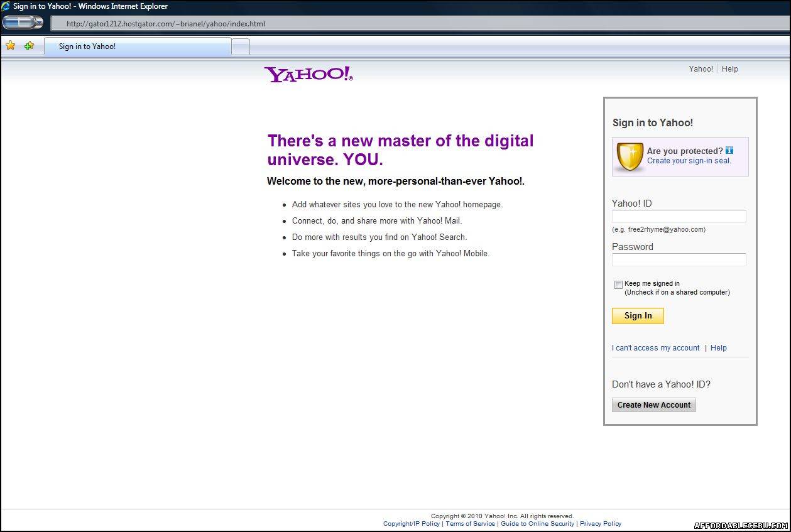Click bullet about Yahoo! Search results
791x532 pixels.
tap(379, 237)
